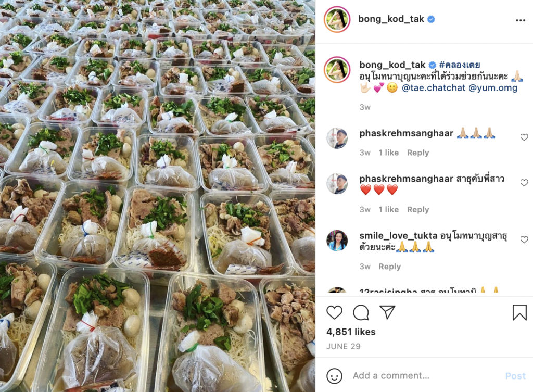Reply to the praying hands comment
Screen dimensions: 533x392
click(x=418, y=153)
